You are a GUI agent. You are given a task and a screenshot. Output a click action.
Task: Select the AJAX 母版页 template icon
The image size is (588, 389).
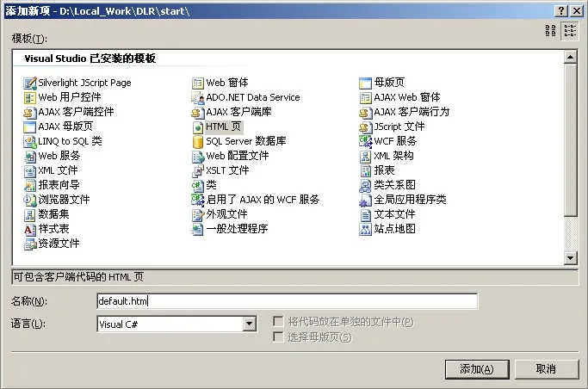point(29,127)
